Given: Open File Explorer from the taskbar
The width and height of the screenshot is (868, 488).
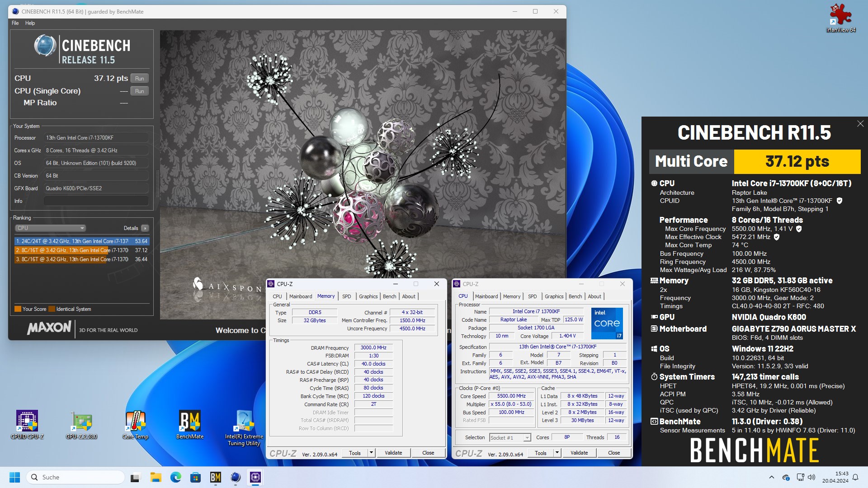Looking at the screenshot, I should point(156,477).
